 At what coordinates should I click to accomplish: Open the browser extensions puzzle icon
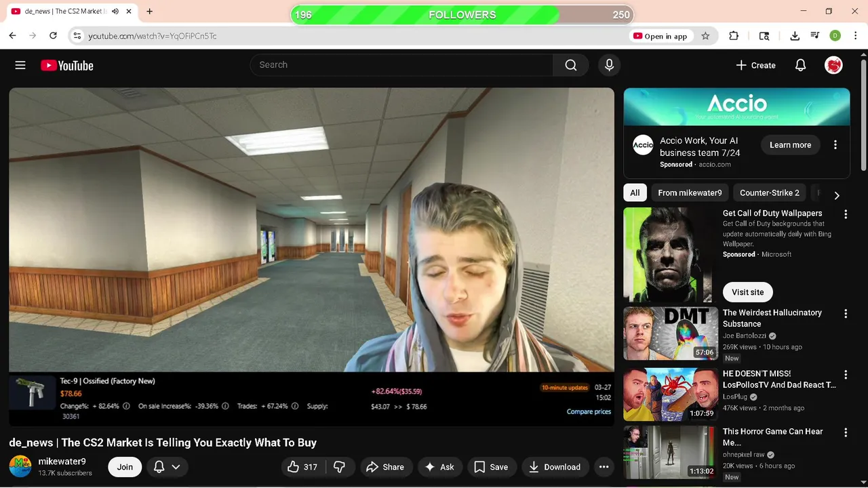[734, 36]
